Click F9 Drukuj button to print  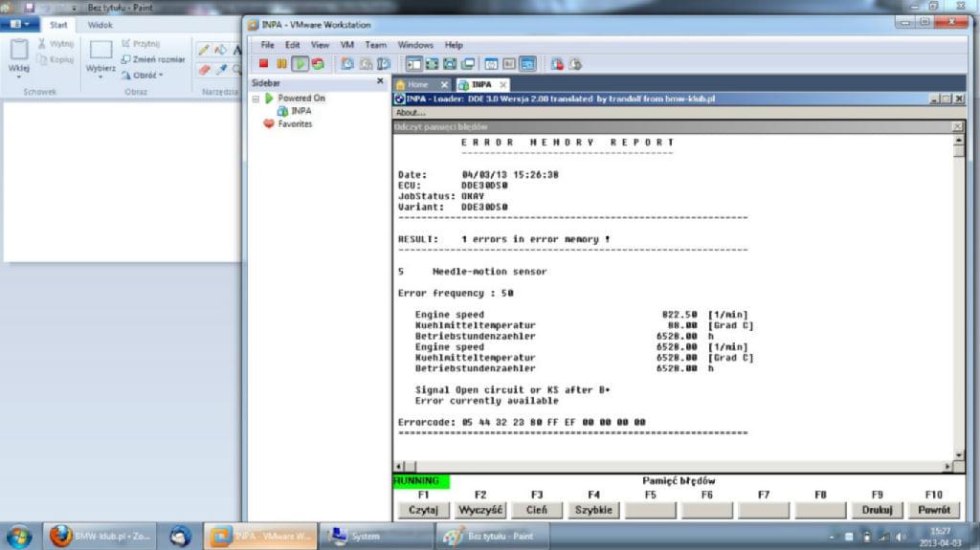[877, 510]
